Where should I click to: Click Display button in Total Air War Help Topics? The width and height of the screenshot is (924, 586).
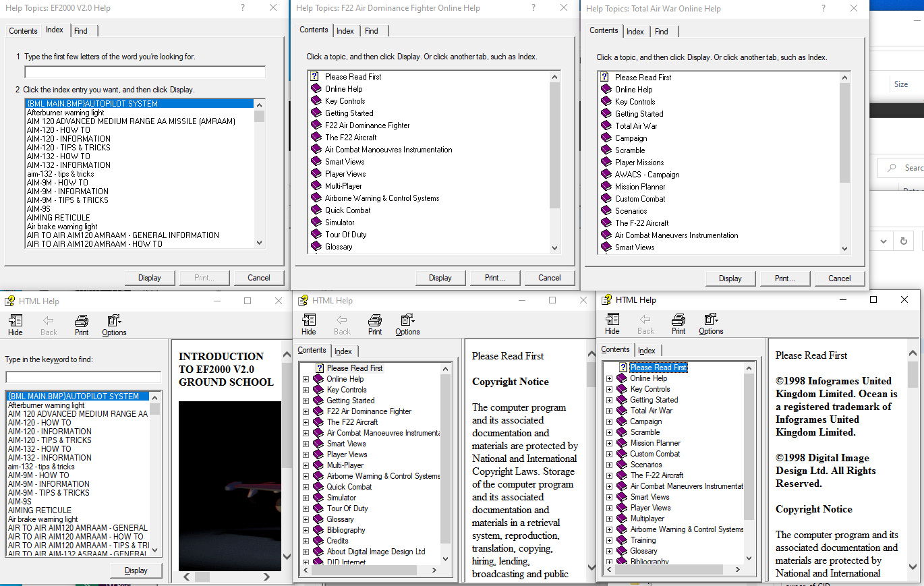point(730,279)
